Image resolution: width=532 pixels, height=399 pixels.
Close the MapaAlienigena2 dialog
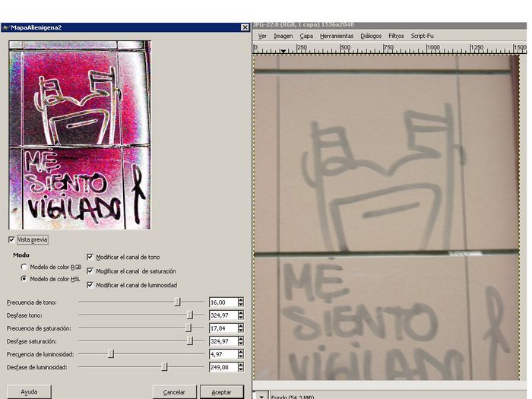pos(245,27)
